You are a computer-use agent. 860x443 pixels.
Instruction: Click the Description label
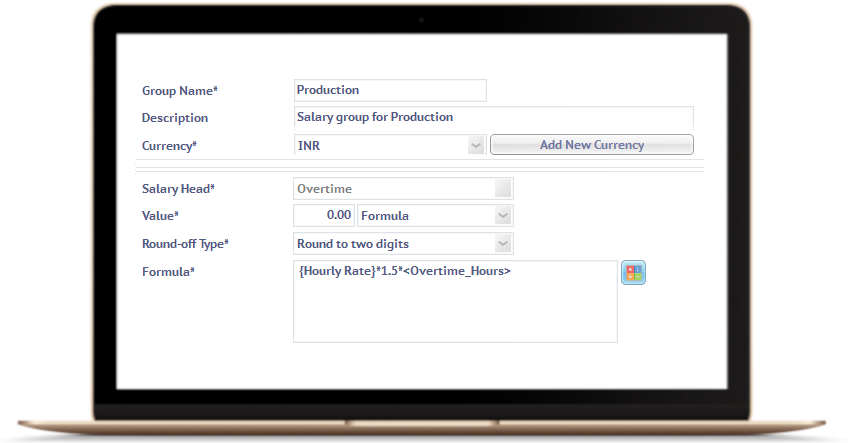tap(175, 118)
